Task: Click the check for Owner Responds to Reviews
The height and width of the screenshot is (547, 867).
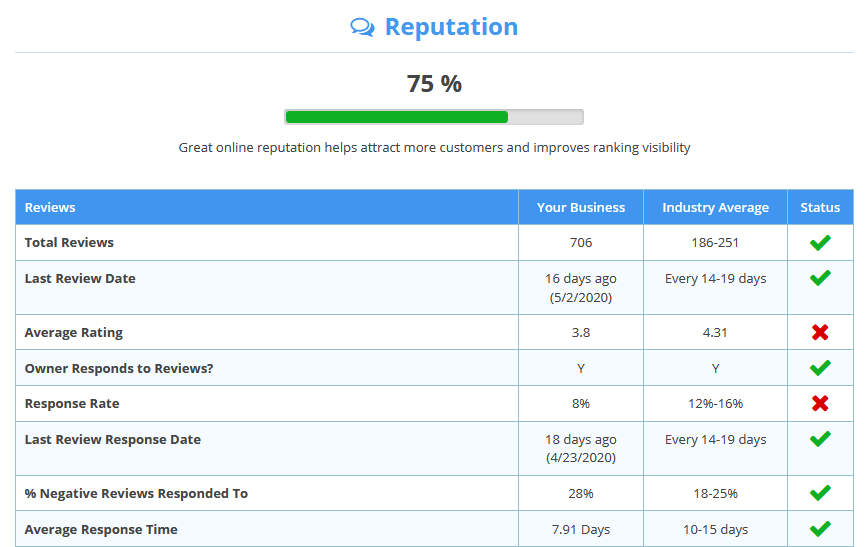Action: (x=820, y=368)
